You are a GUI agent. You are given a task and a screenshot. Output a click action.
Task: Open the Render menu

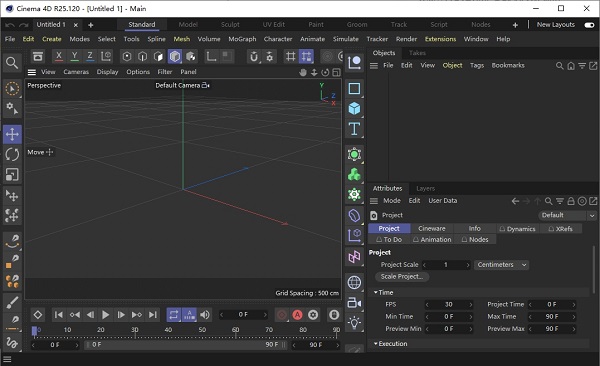tap(406, 39)
